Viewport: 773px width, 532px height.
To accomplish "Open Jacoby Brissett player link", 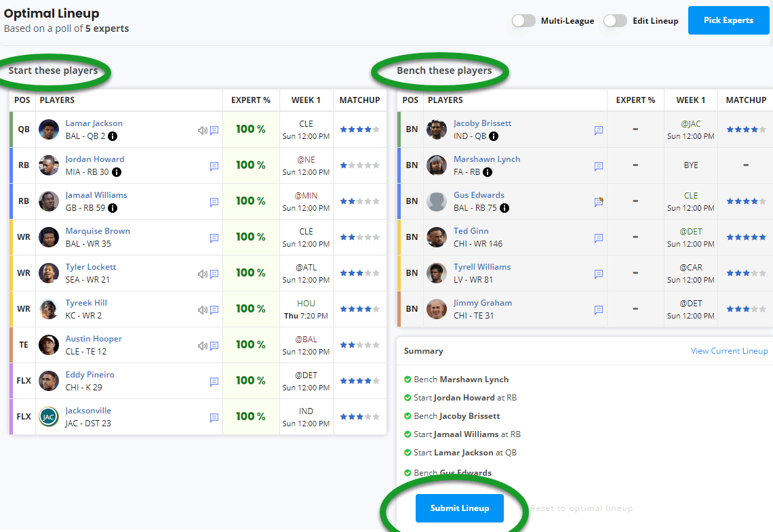I will [x=483, y=123].
